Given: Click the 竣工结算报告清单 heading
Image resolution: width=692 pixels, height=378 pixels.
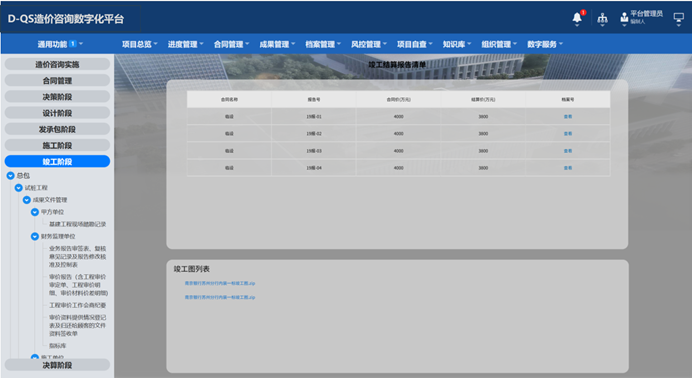Looking at the screenshot, I should coord(397,65).
